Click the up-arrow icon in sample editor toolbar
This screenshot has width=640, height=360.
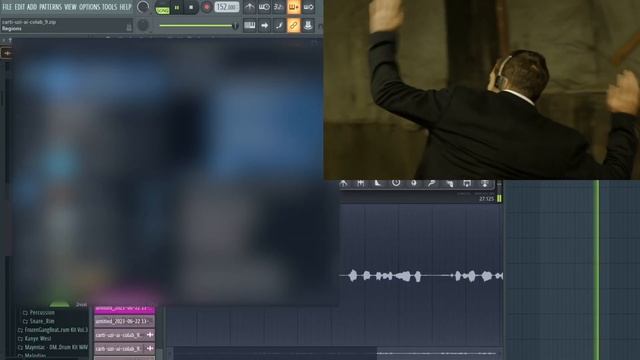[344, 183]
